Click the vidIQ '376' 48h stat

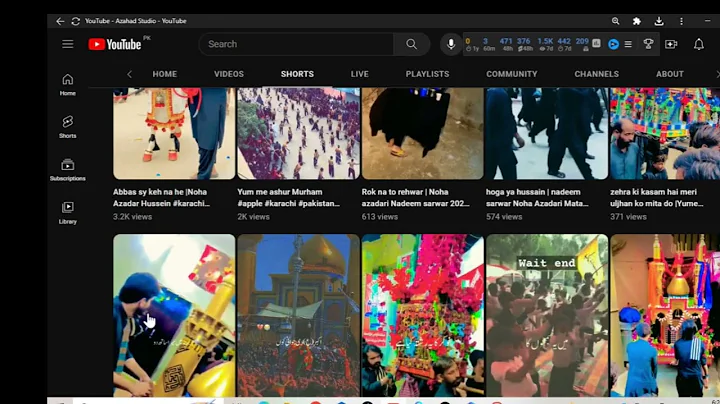524,44
